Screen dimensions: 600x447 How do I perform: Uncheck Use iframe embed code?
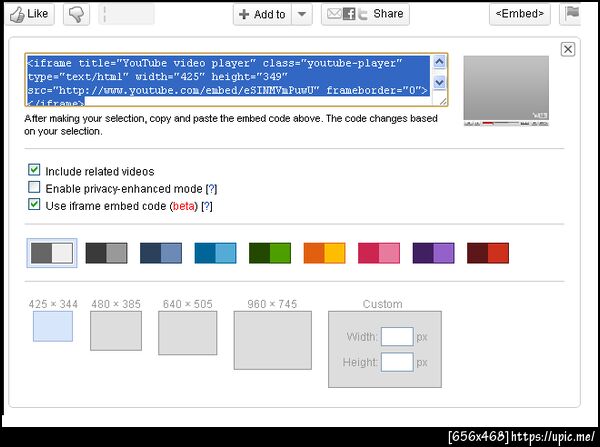[x=34, y=204]
